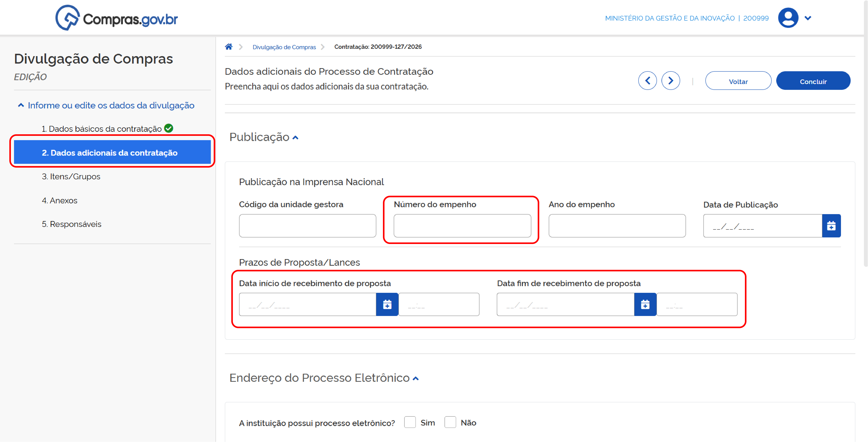
Task: Check Não for processo eletrônico
Action: [450, 422]
